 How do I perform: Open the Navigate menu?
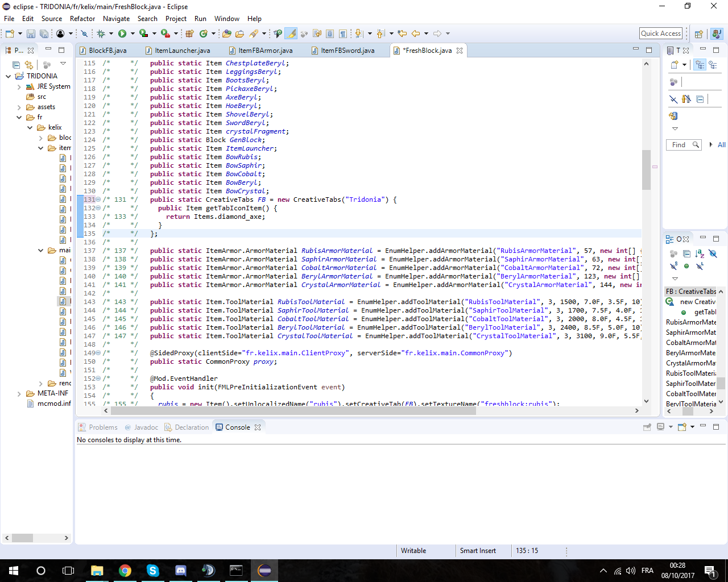tap(116, 19)
